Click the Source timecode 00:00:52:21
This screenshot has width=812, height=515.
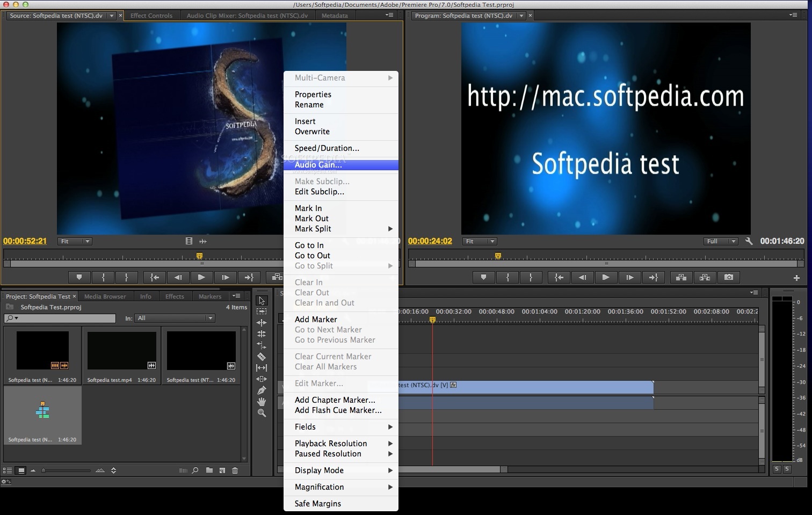pos(25,241)
